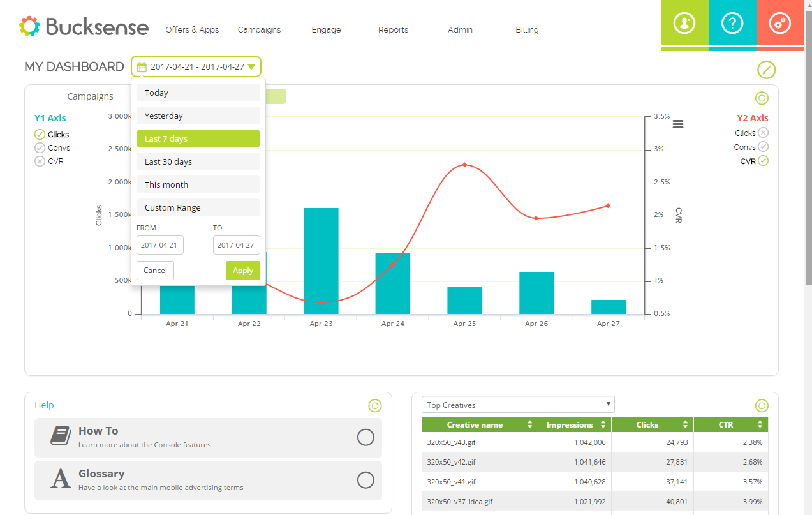
Task: Click the Top Creatives panel circle icon
Action: 762,406
